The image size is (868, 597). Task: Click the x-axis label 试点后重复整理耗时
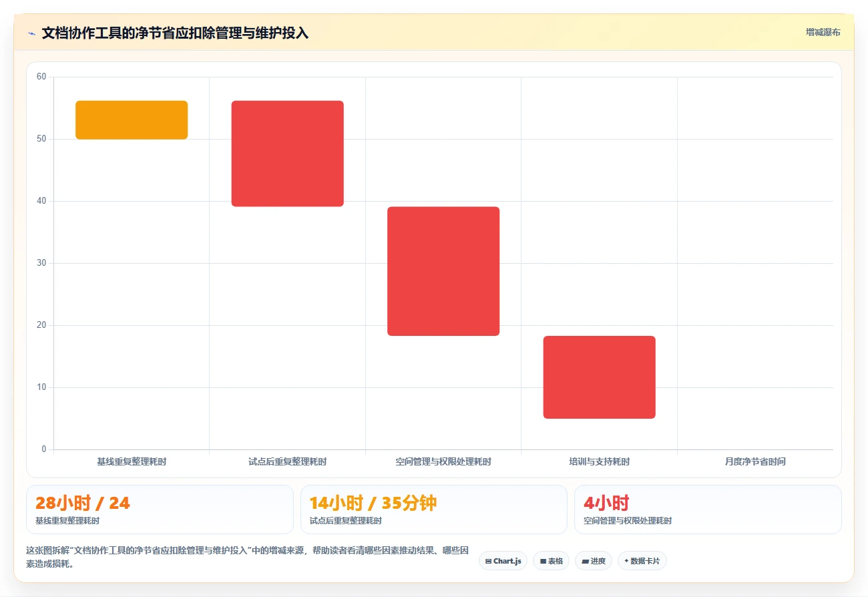click(x=288, y=461)
